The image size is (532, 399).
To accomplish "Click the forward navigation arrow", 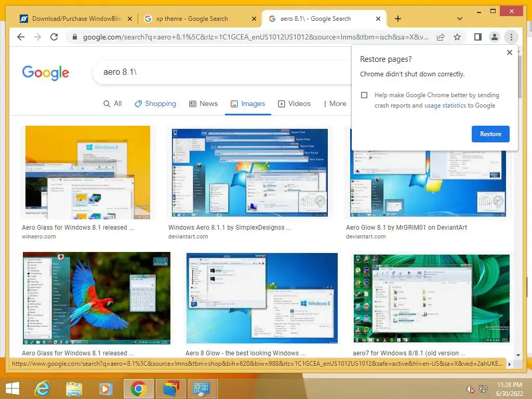I will [37, 37].
